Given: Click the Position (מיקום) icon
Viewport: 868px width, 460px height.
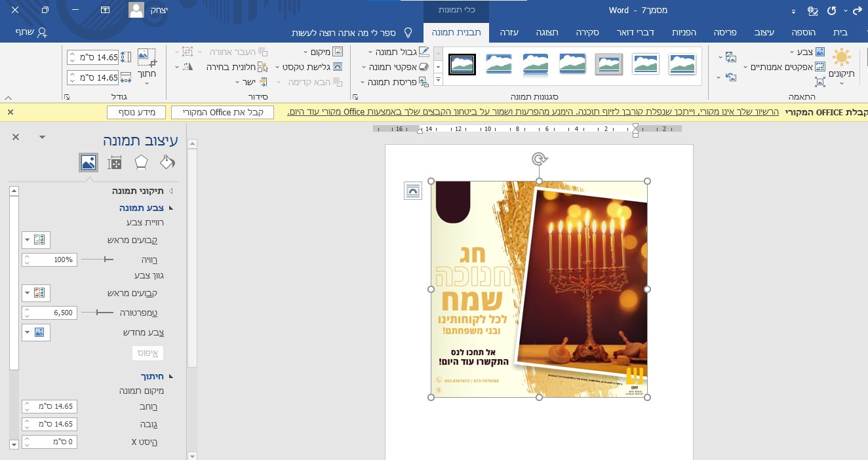Looking at the screenshot, I should pos(338,52).
